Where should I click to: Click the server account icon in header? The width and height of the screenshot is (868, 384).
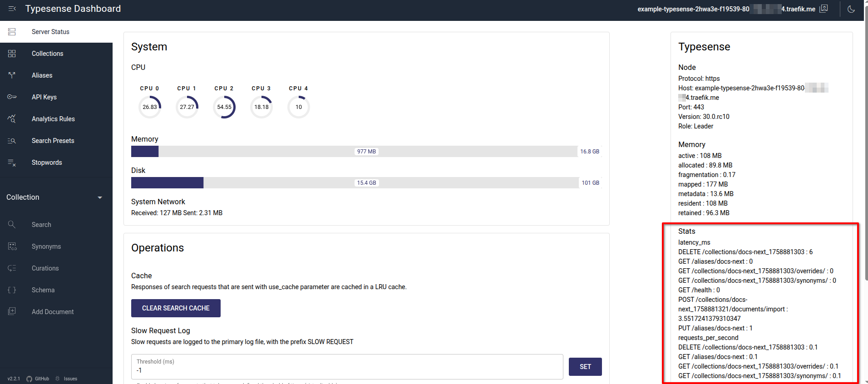click(824, 9)
